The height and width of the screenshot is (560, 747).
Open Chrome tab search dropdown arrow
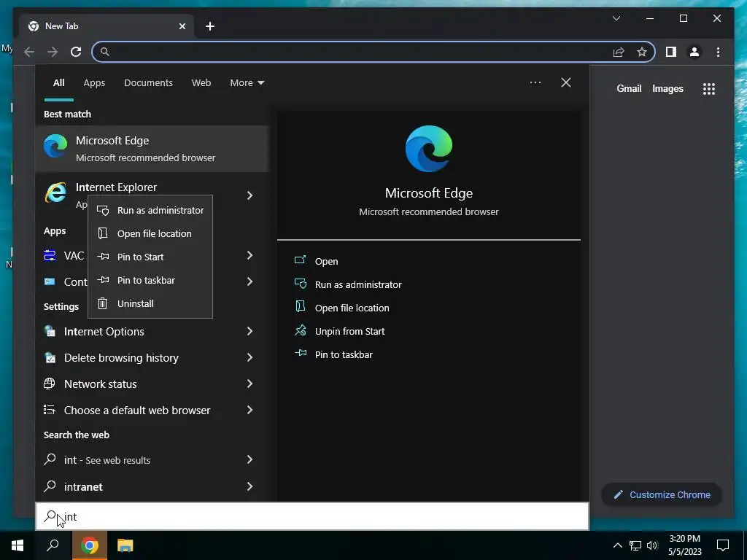pos(616,18)
